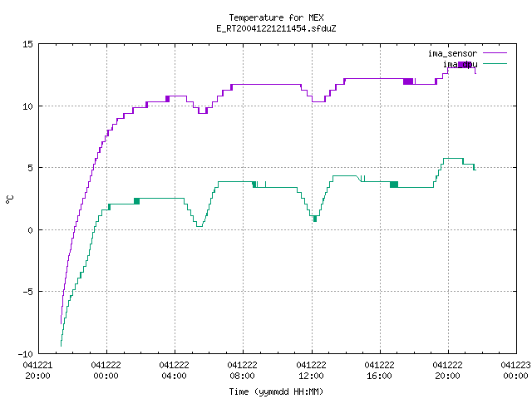
Task: Click the x-axis label '041222 16:00'
Action: 379,371
